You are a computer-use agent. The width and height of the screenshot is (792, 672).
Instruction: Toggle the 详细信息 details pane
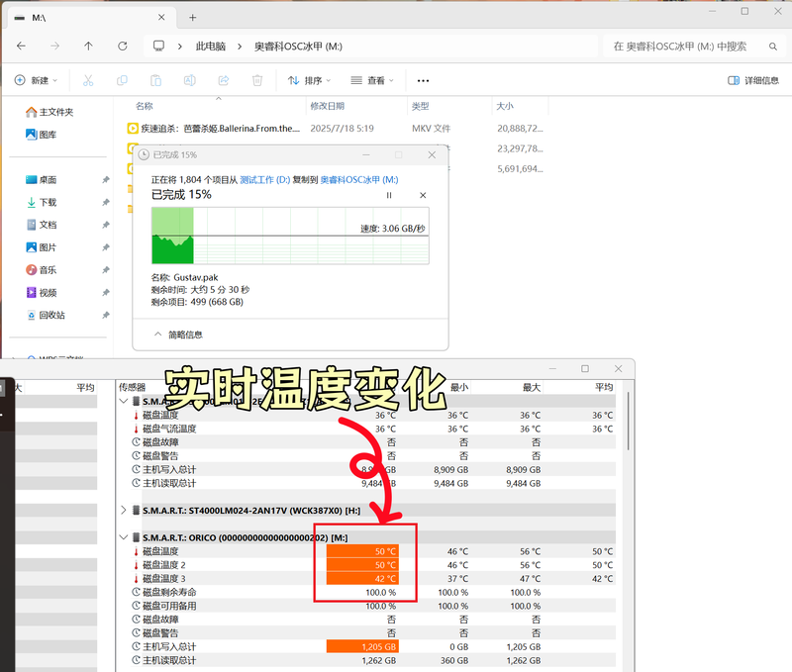point(753,80)
